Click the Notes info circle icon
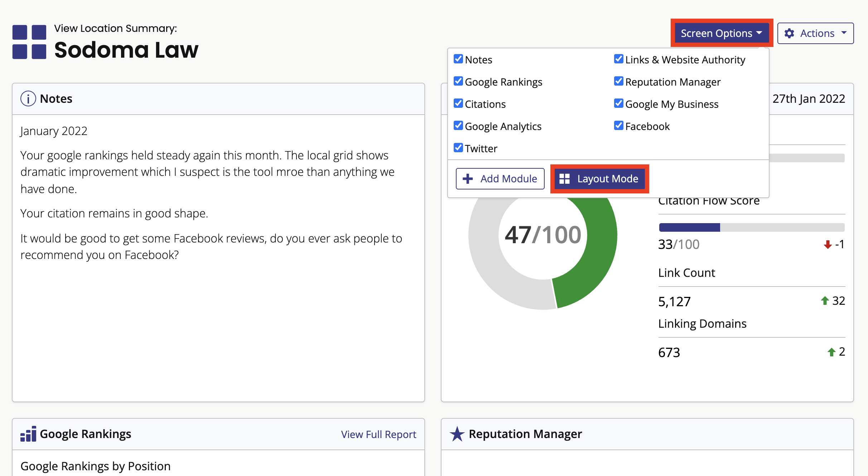Viewport: 868px width, 476px height. pyautogui.click(x=28, y=98)
